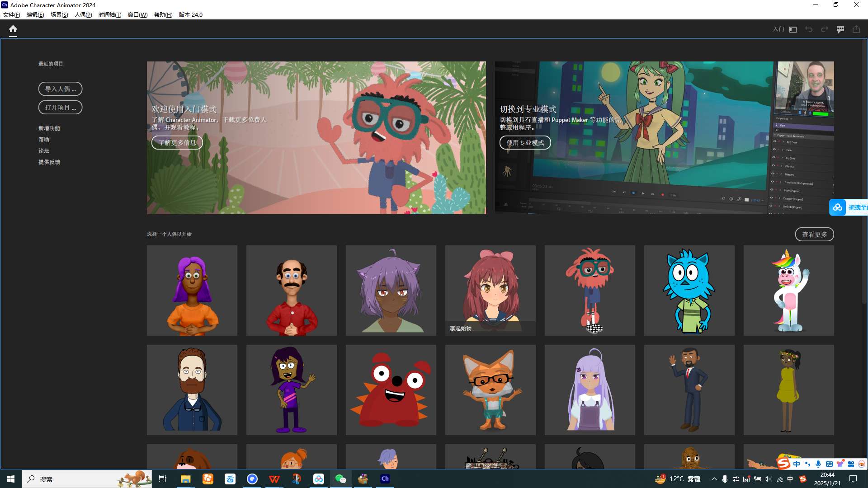Select the red spiky monster puppet
Viewport: 868px width, 488px height.
[x=391, y=390]
